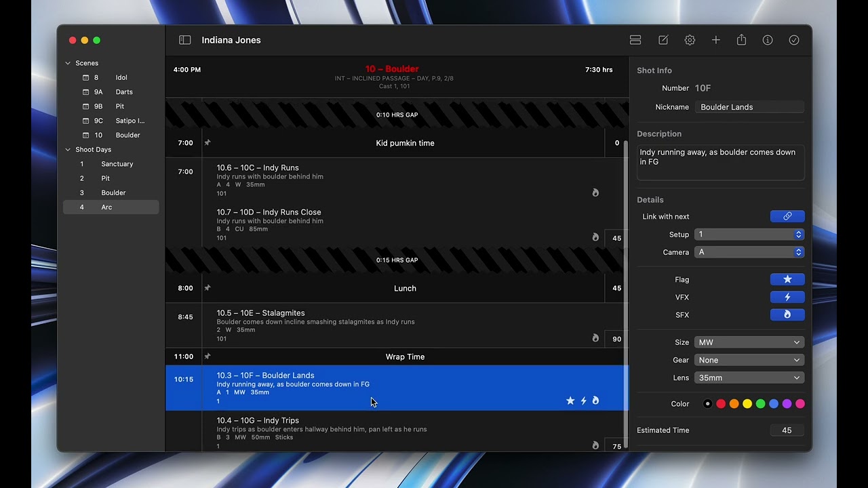Select the 10.7 – 10D – Indy Runs Close shot
Screen dimensions: 868x488
click(397, 224)
